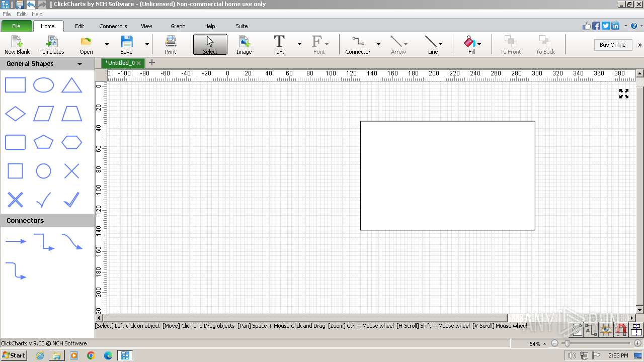Click the fullscreen expand arrows on canvas
This screenshot has height=362, width=644.
624,94
